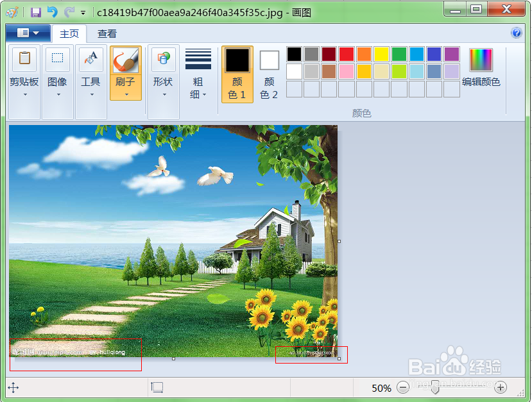Switch to the 查看 tab
Image resolution: width=532 pixels, height=402 pixels.
pos(107,33)
